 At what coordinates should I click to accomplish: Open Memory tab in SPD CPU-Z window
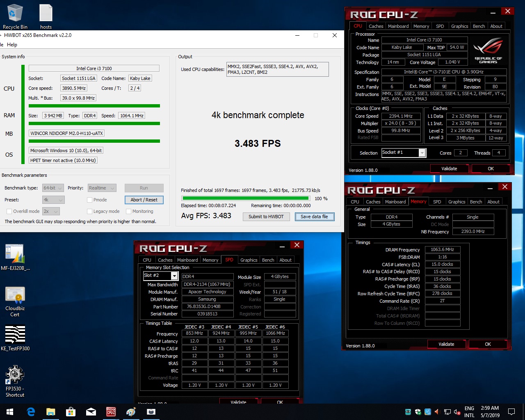click(210, 260)
